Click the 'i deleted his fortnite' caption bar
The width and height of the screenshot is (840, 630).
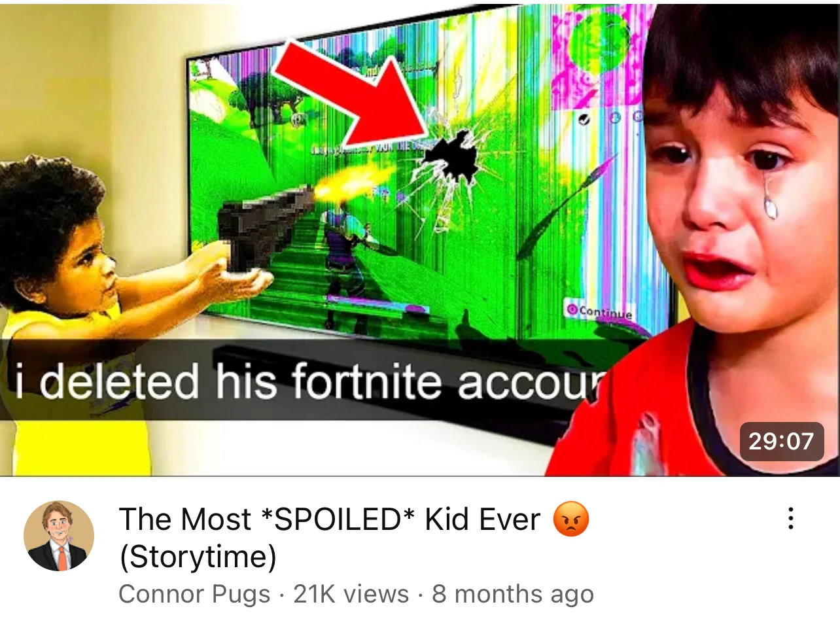pyautogui.click(x=307, y=381)
